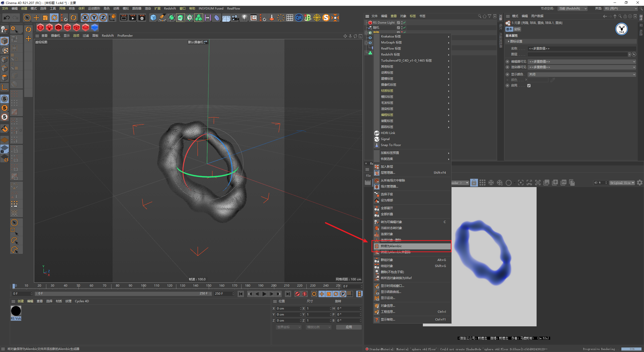Switch to the 坐标 tab
This screenshot has width=644, height=352.
point(517,29)
